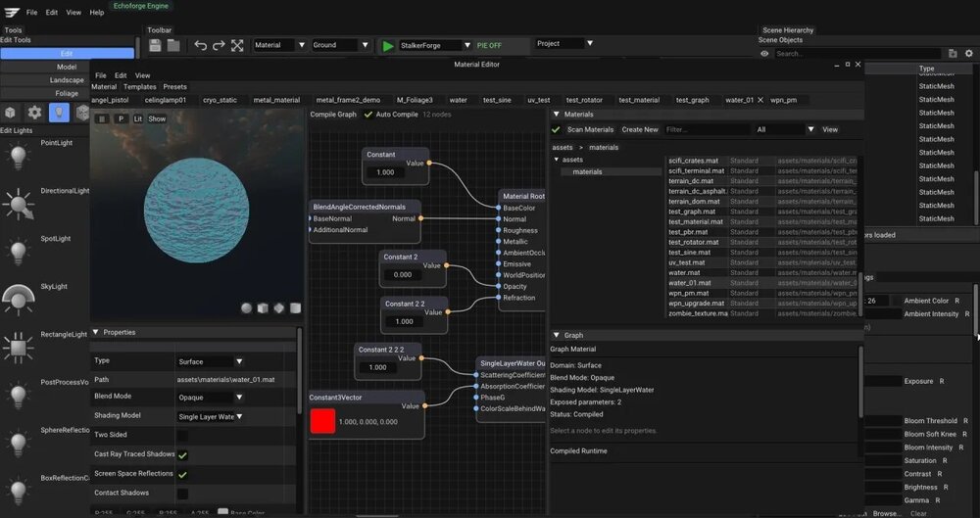This screenshot has height=518, width=980.
Task: Open the Material Editor View menu
Action: click(x=142, y=75)
